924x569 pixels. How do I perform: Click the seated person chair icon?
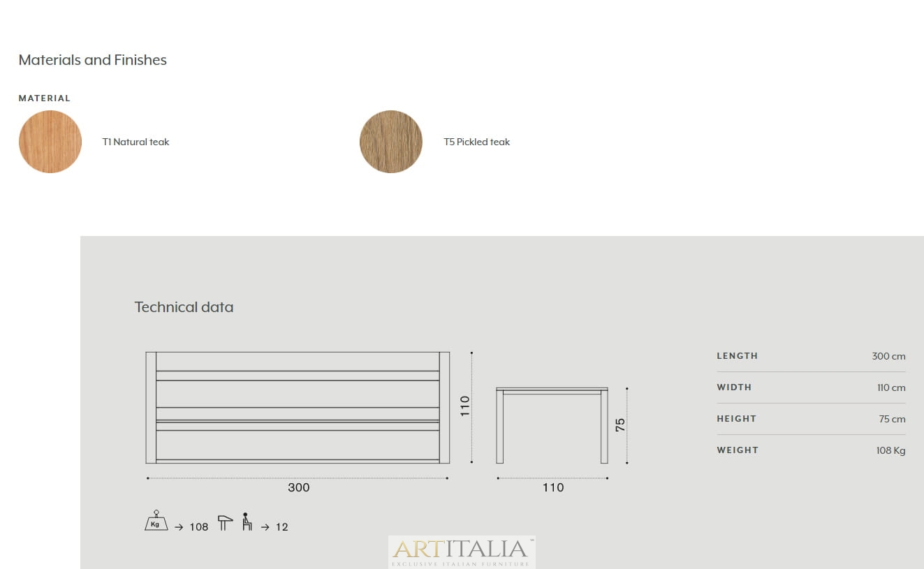tap(247, 522)
